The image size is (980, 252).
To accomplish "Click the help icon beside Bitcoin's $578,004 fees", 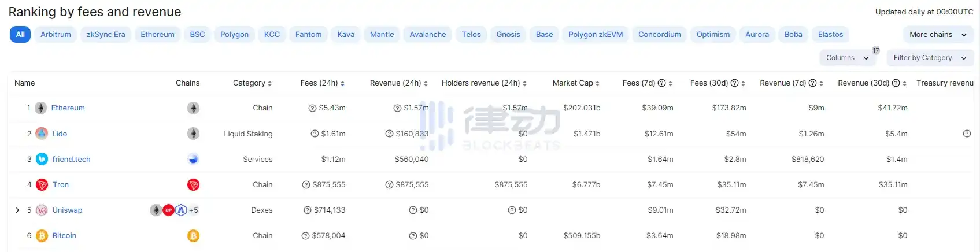I will click(305, 235).
